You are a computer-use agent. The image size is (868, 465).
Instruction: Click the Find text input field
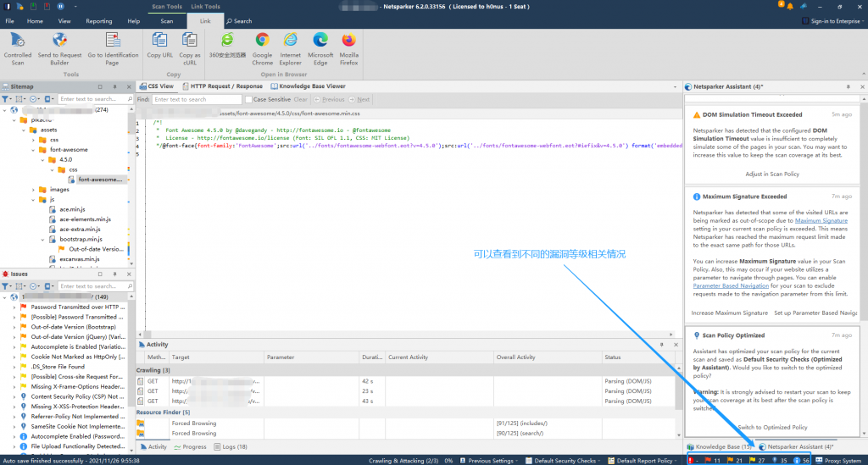point(197,100)
